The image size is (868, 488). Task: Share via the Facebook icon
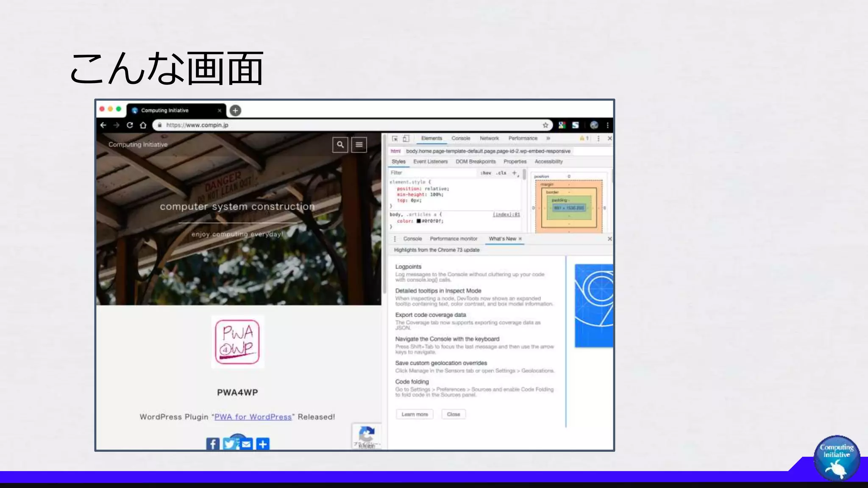[x=213, y=444]
